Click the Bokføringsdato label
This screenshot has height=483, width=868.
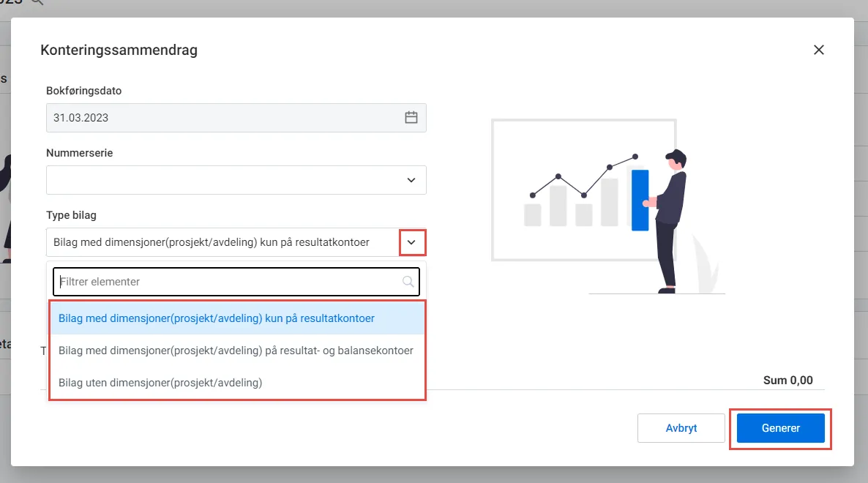pyautogui.click(x=83, y=91)
